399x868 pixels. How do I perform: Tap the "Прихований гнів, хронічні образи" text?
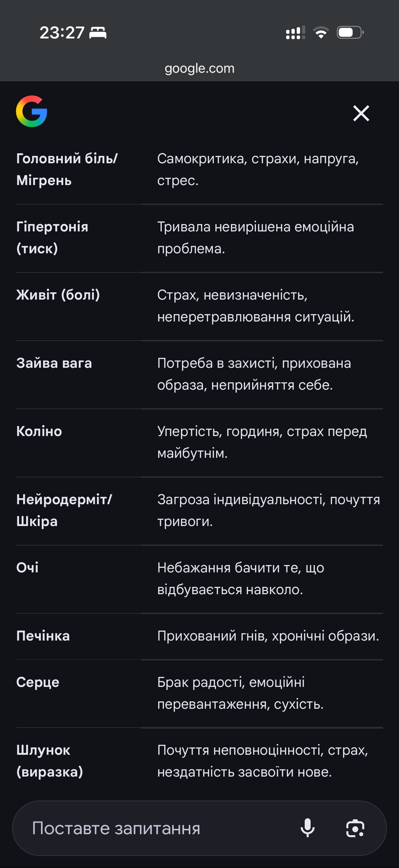coord(268,636)
